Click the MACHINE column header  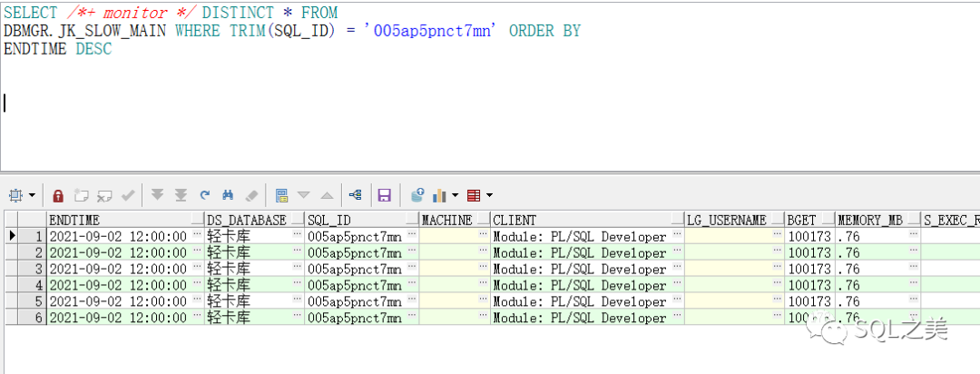coord(455,221)
